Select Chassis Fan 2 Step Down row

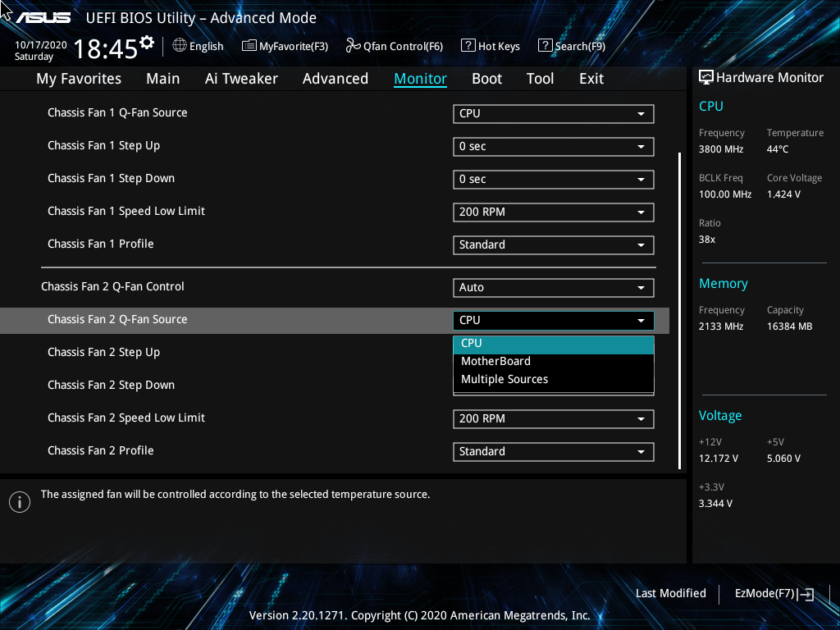point(335,386)
